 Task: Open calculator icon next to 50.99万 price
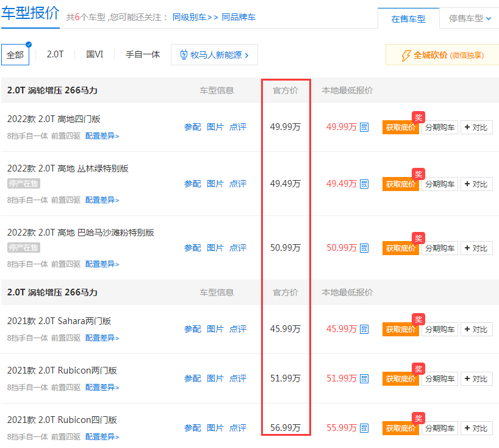364,248
